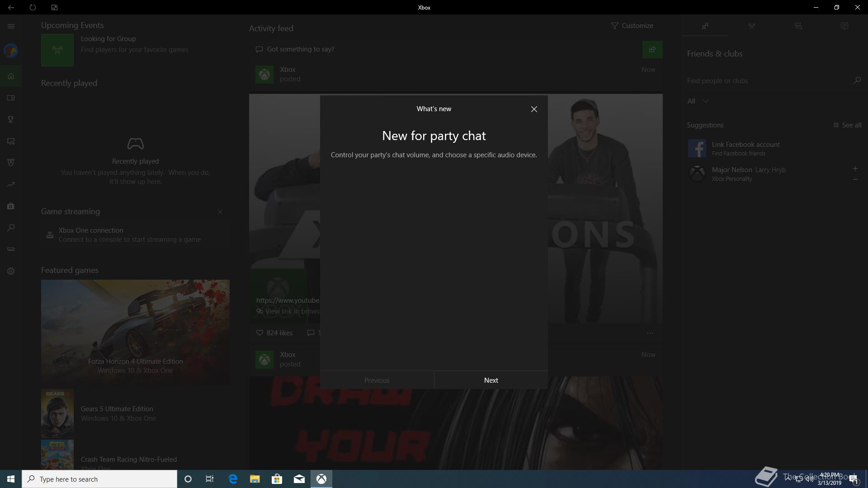Switch to Friends tab icon
This screenshot has width=868, height=488.
705,26
